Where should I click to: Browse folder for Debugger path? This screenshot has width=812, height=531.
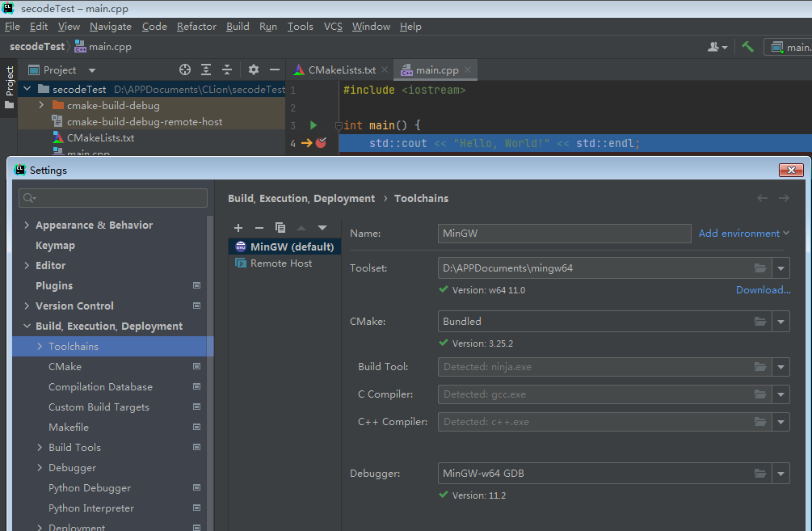tap(759, 474)
